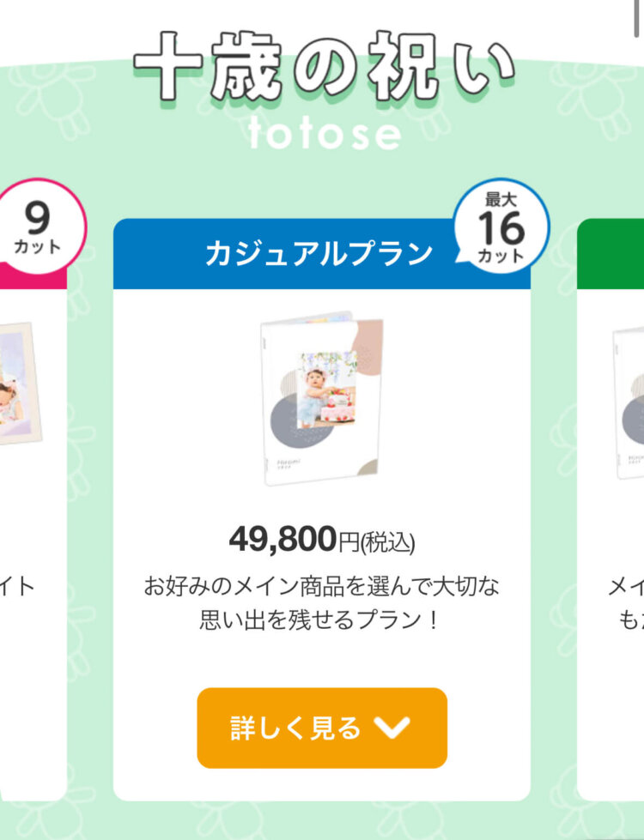Click the 49,800円(税込) price text

(x=322, y=540)
